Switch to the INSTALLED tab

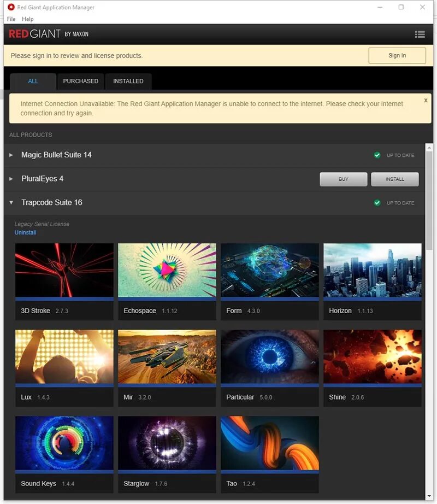128,81
